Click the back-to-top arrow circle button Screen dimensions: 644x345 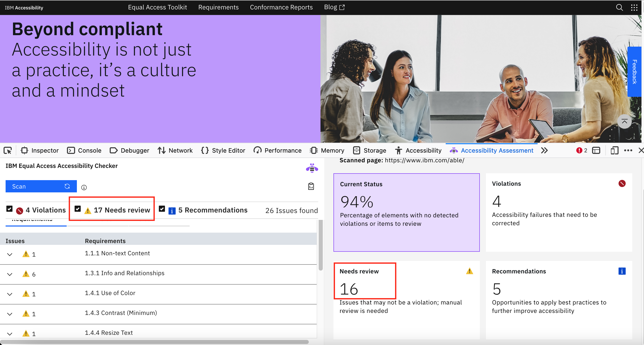click(624, 122)
